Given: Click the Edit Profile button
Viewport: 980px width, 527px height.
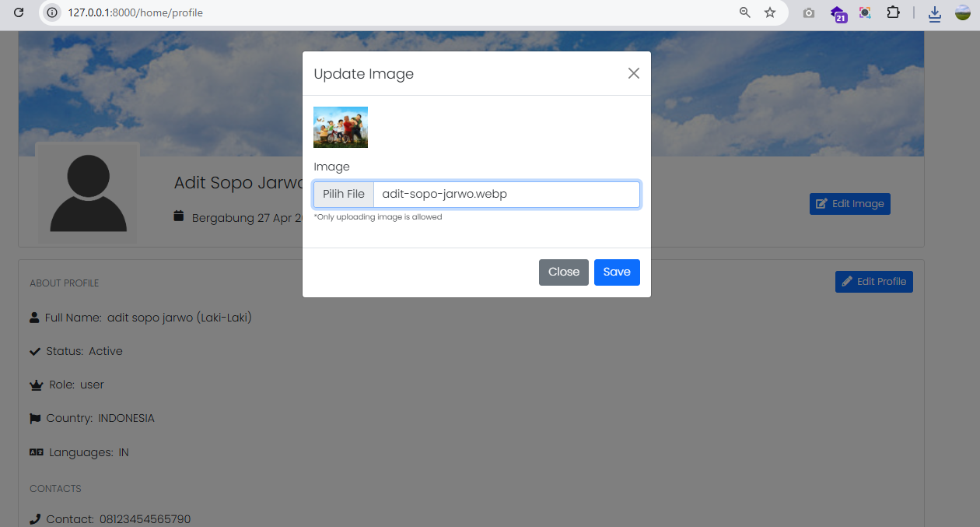Looking at the screenshot, I should click(x=873, y=282).
